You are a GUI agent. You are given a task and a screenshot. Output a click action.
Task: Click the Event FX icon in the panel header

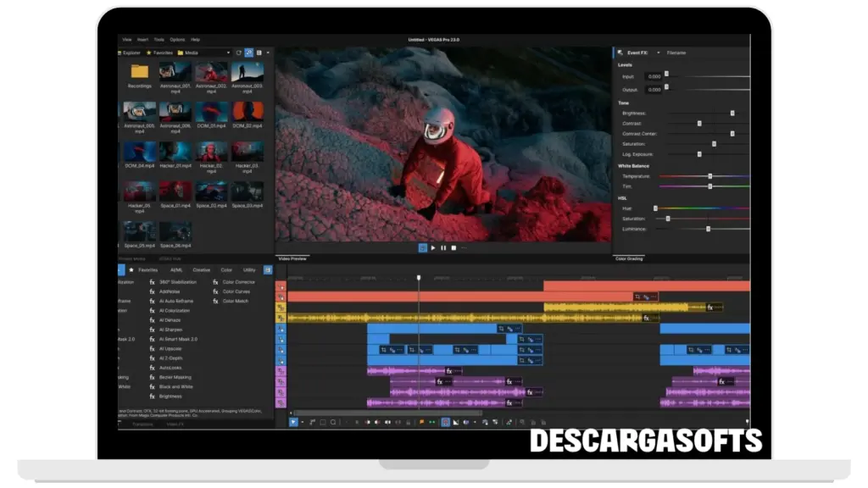point(620,53)
